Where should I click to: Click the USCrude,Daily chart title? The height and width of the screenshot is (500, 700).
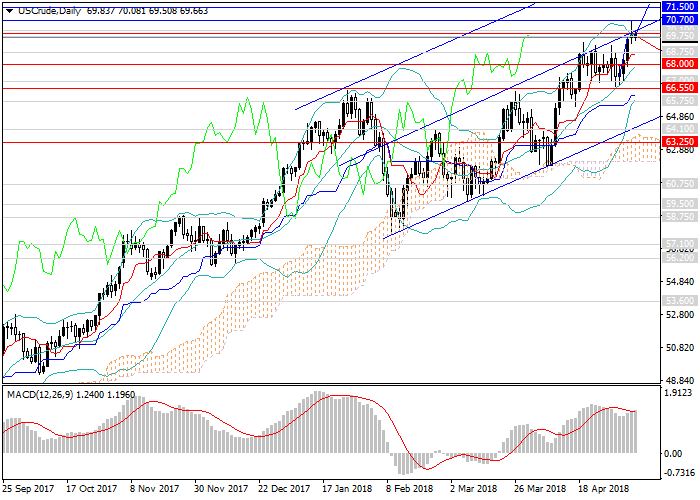click(x=50, y=10)
